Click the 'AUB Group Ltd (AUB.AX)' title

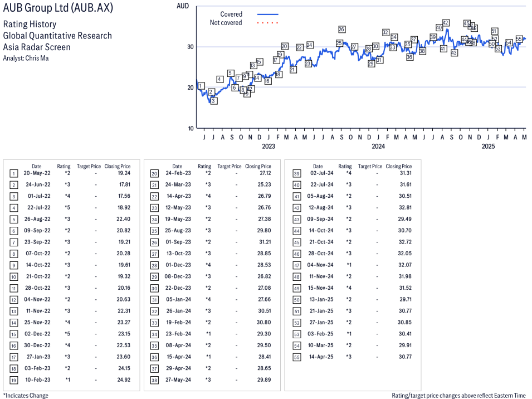pyautogui.click(x=58, y=8)
